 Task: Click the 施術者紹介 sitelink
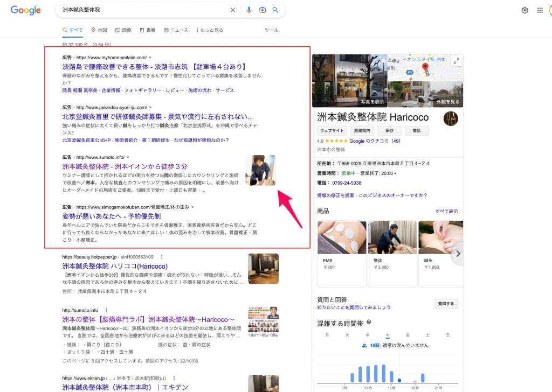(126, 141)
